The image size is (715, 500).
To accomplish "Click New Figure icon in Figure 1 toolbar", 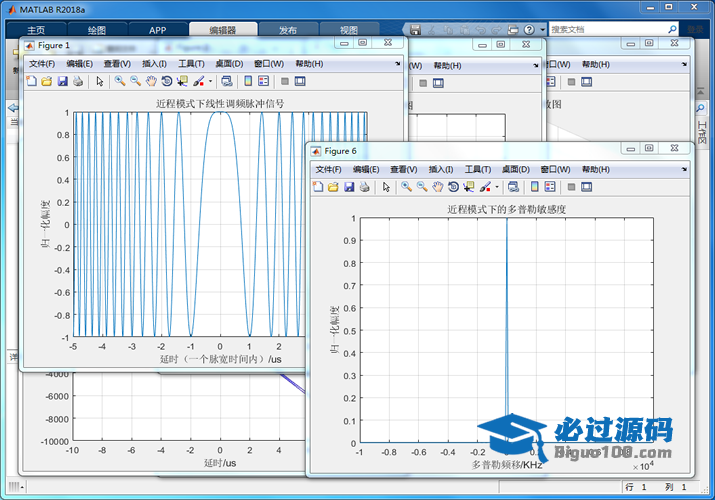I will (31, 81).
